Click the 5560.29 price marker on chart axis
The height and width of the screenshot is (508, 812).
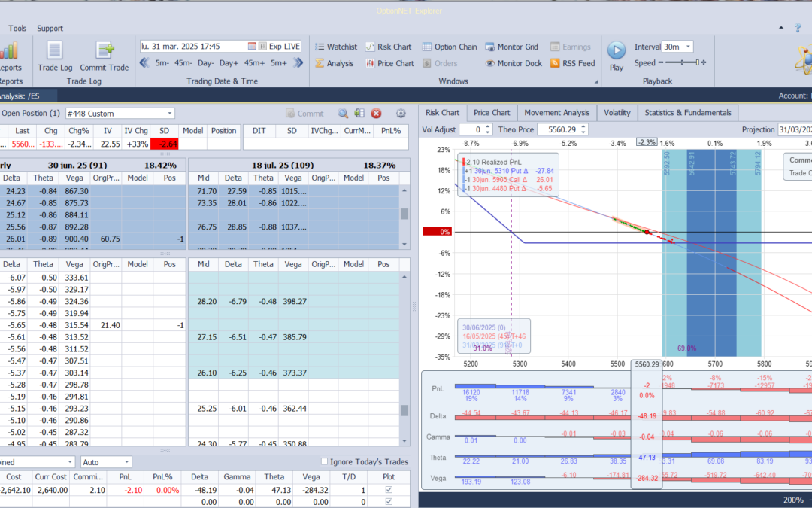pos(647,364)
